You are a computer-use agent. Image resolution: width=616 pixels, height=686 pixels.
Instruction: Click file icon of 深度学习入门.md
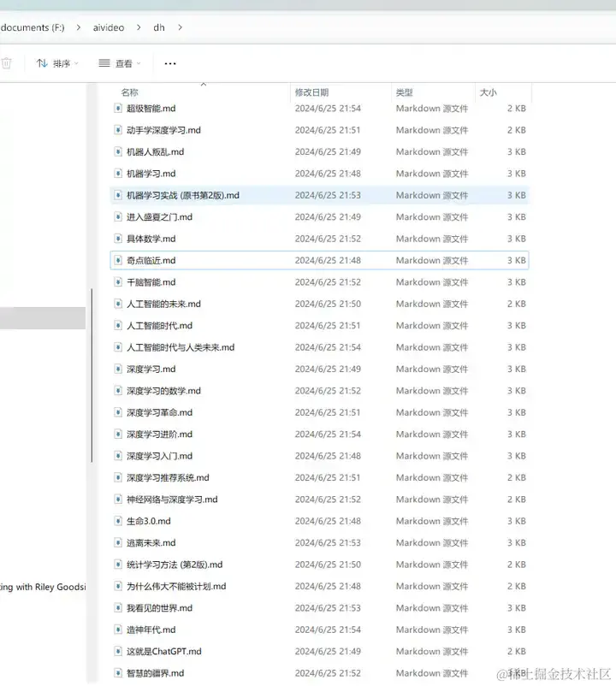pyautogui.click(x=118, y=456)
